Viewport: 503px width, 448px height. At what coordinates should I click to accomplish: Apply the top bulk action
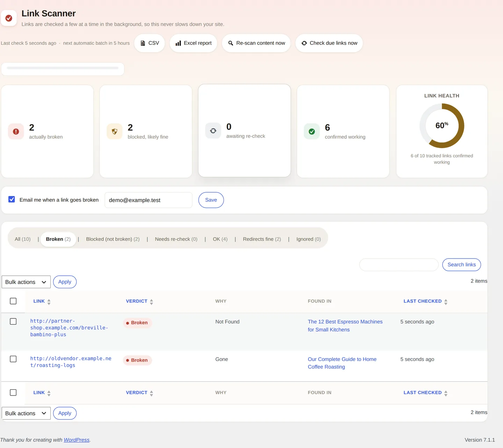(x=65, y=282)
